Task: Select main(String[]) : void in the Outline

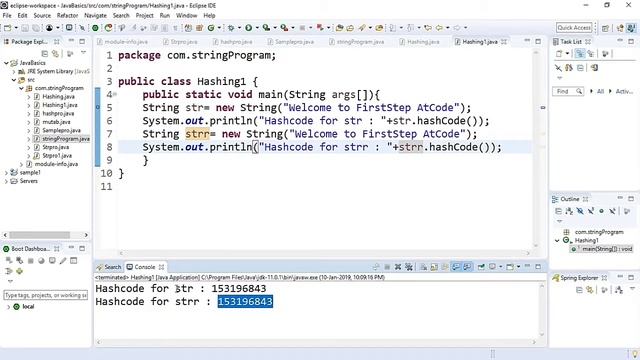Action: click(x=603, y=249)
